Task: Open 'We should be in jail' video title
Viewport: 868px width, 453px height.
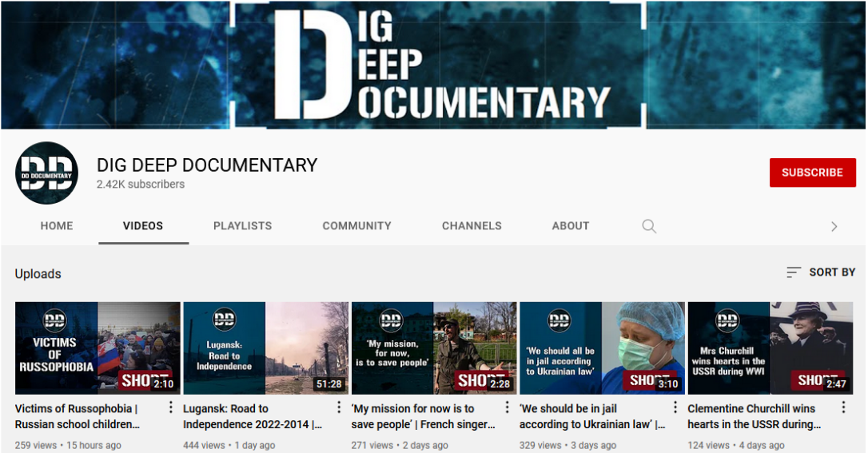Action: click(592, 416)
